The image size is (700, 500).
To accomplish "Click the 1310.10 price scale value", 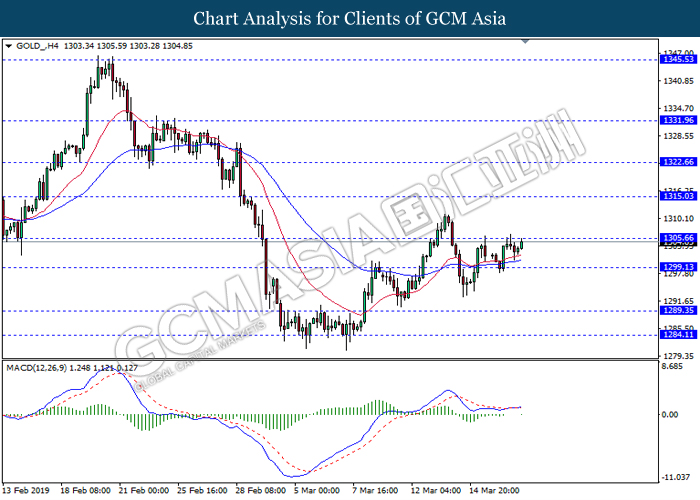I will [x=679, y=218].
